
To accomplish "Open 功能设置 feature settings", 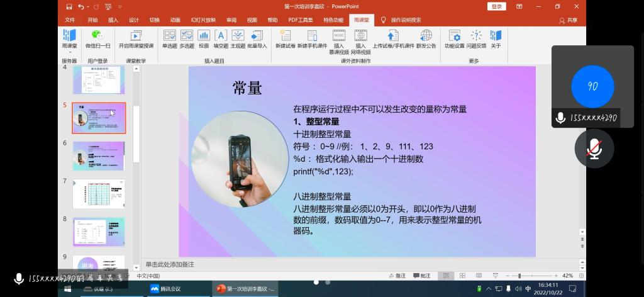I will point(454,38).
